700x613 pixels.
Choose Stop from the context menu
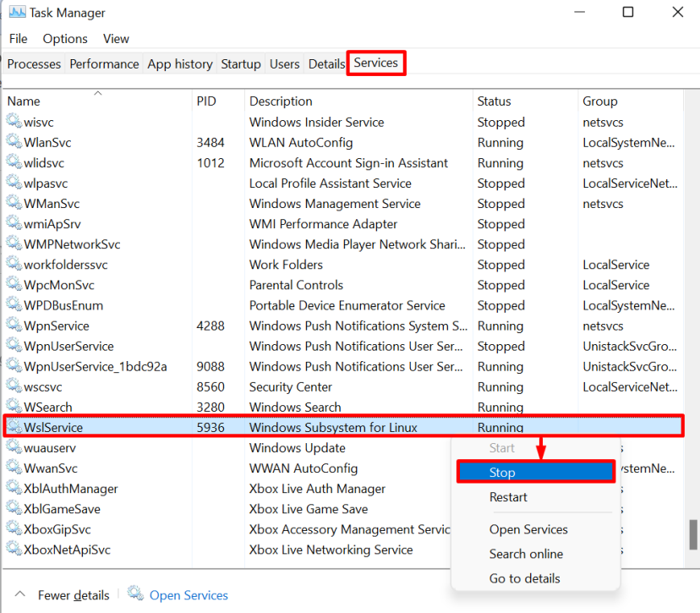(534, 473)
